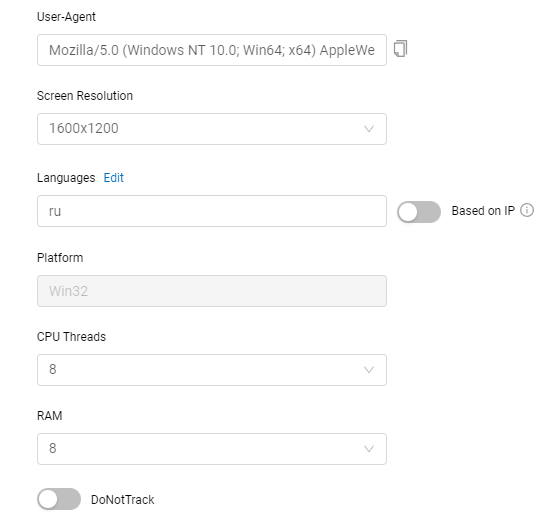The image size is (560, 530).
Task: Click the Screen Resolution label
Action: click(85, 96)
